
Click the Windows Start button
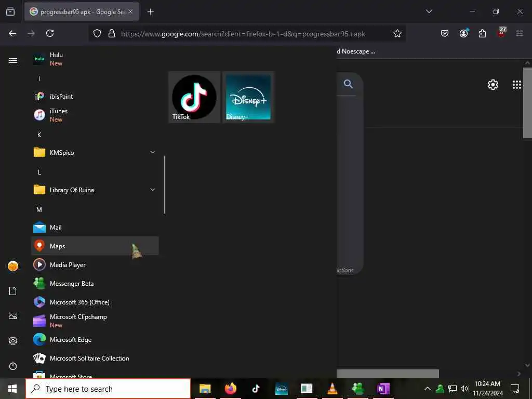(12, 389)
